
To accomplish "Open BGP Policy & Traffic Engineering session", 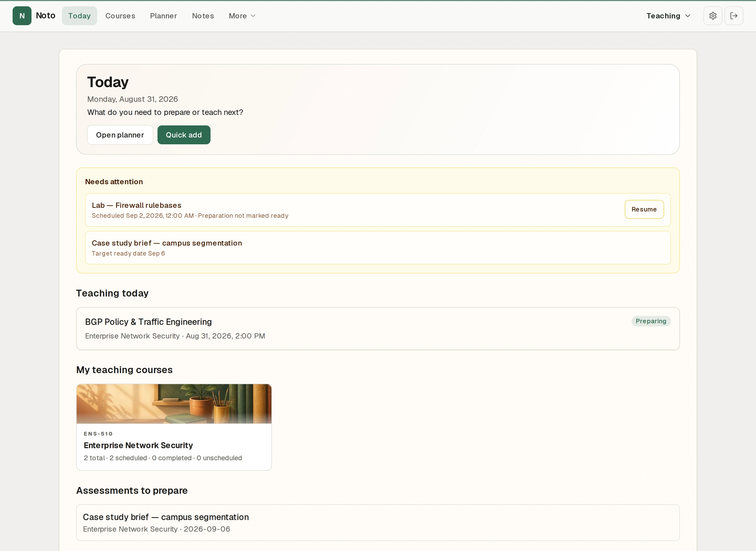I will pyautogui.click(x=378, y=328).
